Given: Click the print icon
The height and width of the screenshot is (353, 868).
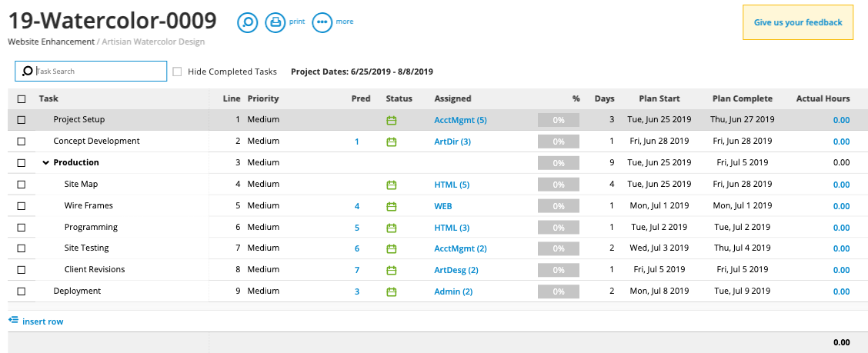Looking at the screenshot, I should point(275,22).
